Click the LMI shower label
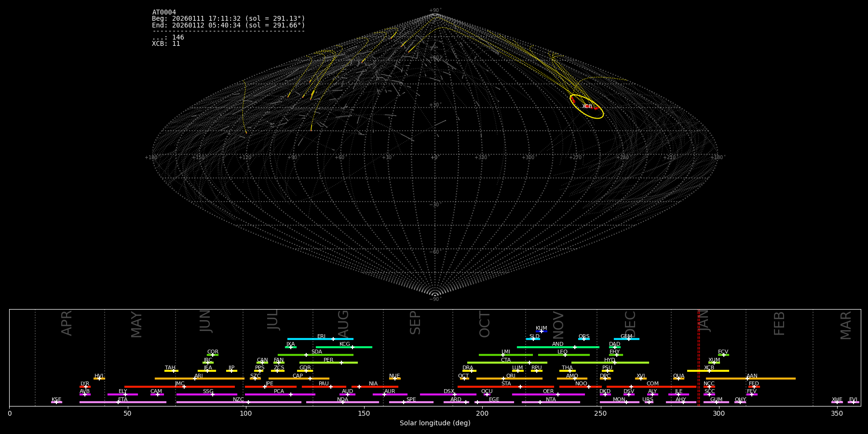The image size is (868, 434). 505,352
